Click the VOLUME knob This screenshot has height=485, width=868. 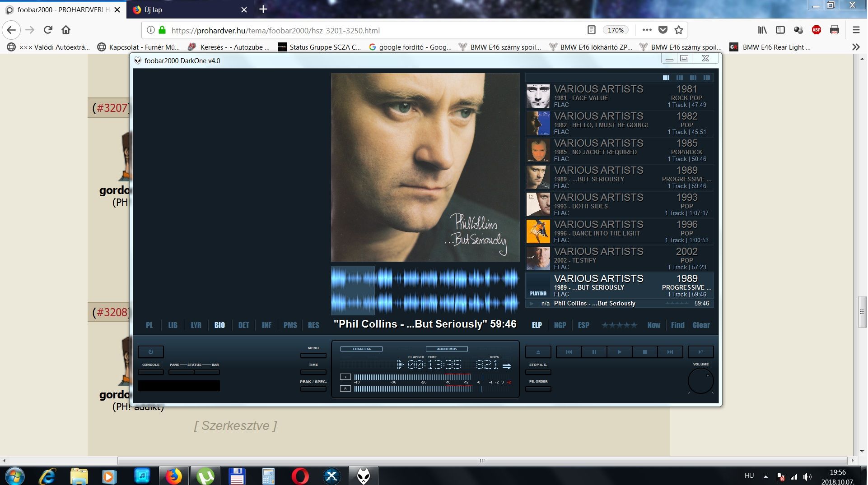700,381
